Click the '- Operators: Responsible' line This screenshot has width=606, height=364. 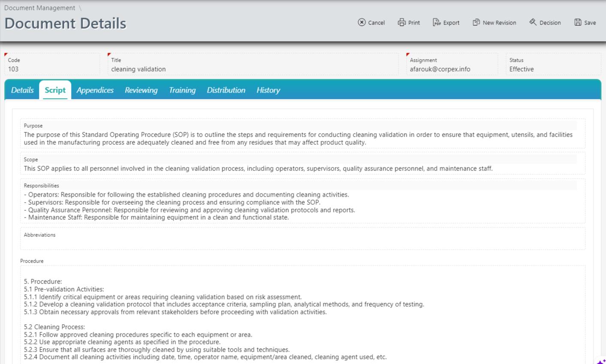pyautogui.click(x=186, y=194)
